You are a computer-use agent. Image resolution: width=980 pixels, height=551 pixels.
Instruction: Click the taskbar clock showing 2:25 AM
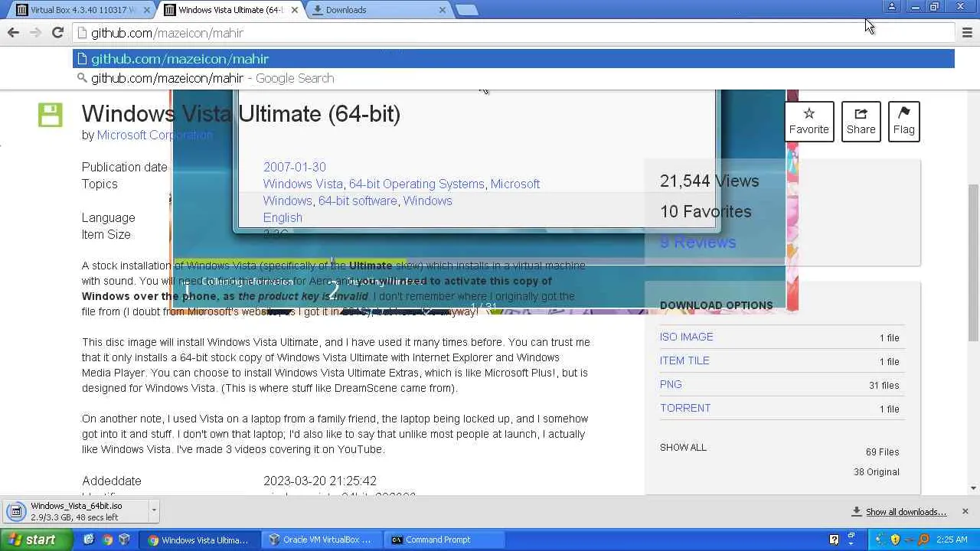952,540
